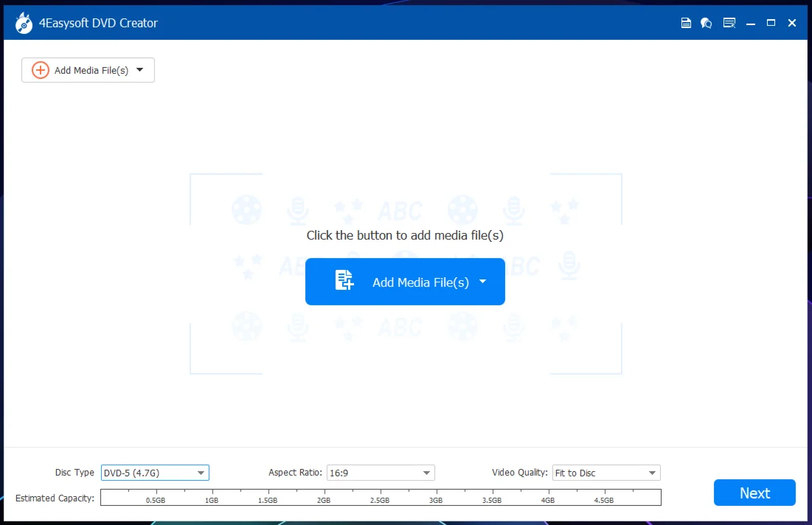Click the file-plus icon on blue button

coord(344,280)
